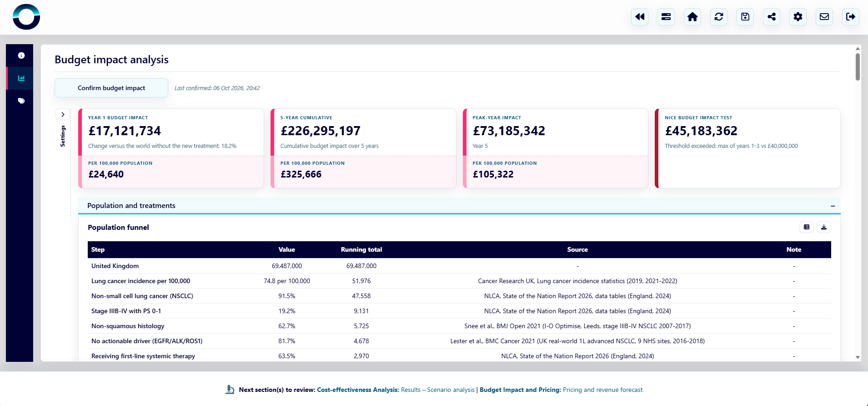
Task: Click the peak-year impact value £73,185,342
Action: point(509,131)
